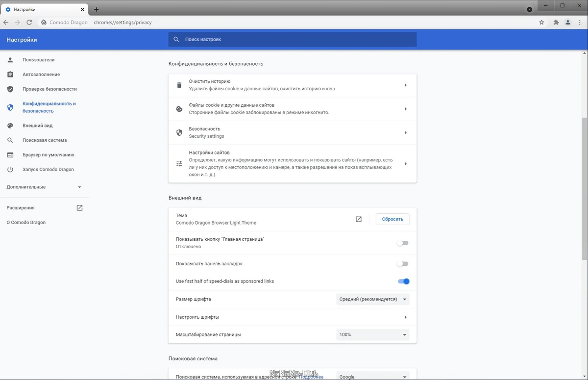Open the browser three-dot menu
Viewport: 588px width, 380px height.
(x=580, y=23)
